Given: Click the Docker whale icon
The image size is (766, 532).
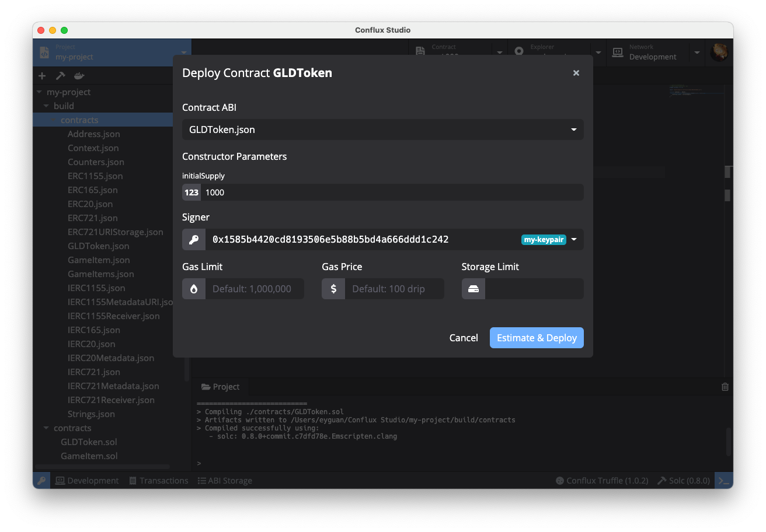Looking at the screenshot, I should [x=79, y=76].
